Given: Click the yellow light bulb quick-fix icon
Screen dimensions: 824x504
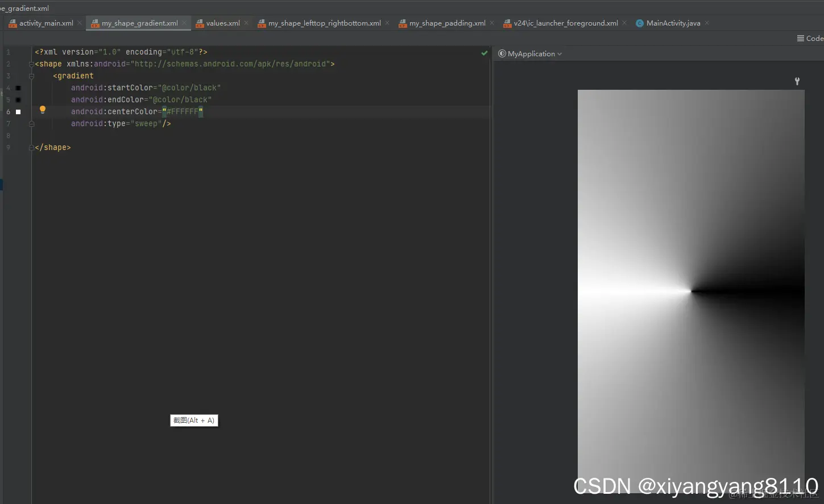Looking at the screenshot, I should coord(42,110).
